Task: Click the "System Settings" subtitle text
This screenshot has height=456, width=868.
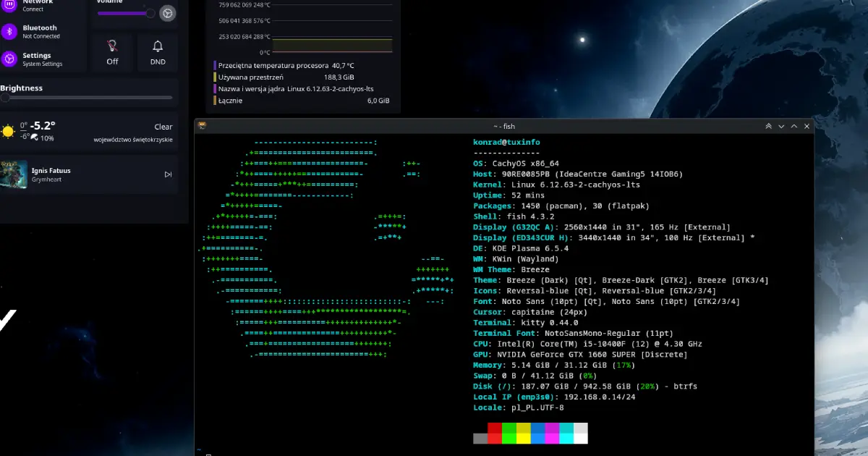Action: click(x=43, y=64)
